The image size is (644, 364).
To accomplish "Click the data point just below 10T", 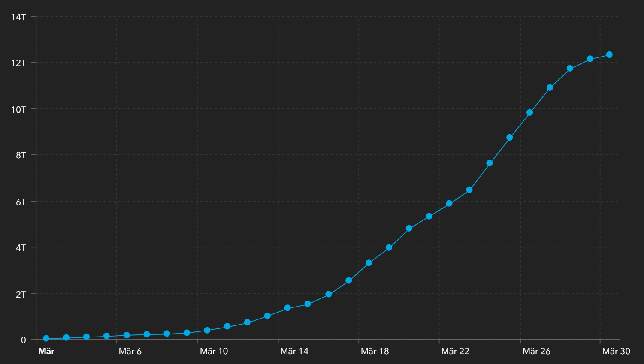I will (530, 113).
